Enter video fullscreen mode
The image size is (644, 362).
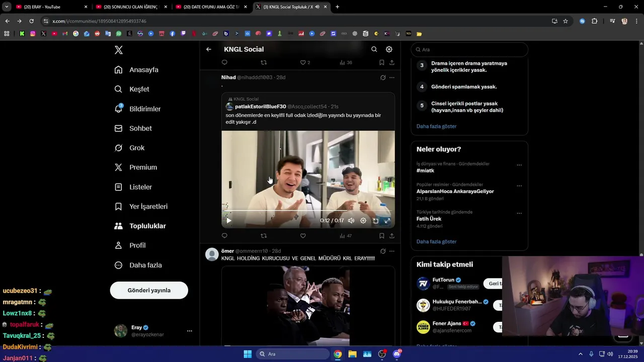point(387,221)
